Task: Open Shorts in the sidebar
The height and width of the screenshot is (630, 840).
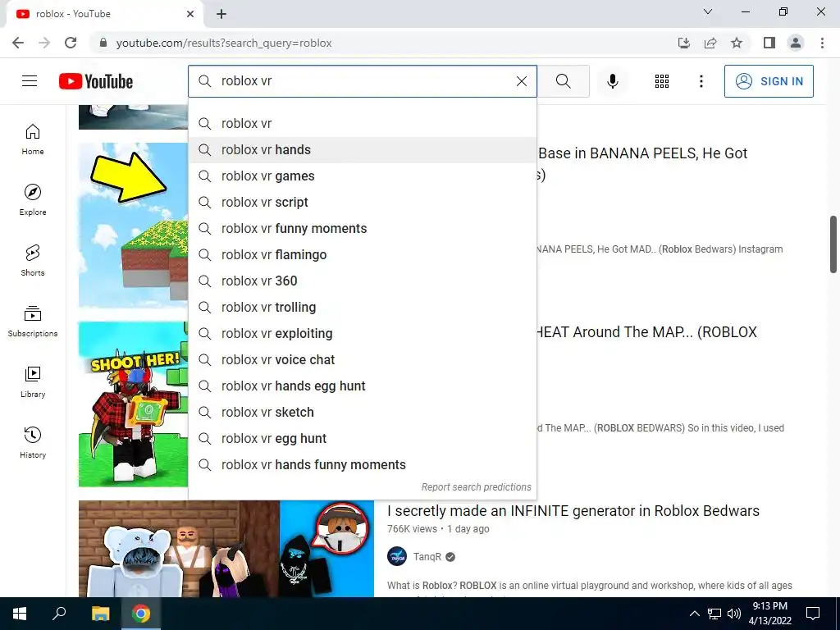Action: click(x=33, y=260)
